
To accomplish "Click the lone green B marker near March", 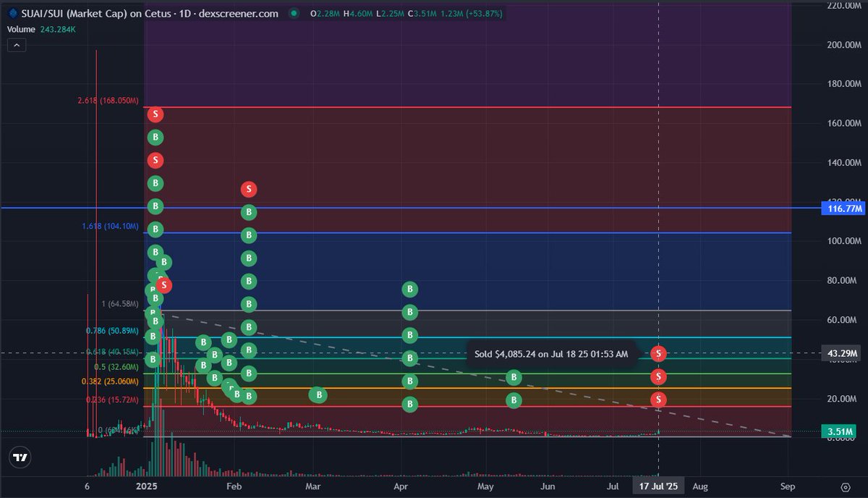I will 318,395.
